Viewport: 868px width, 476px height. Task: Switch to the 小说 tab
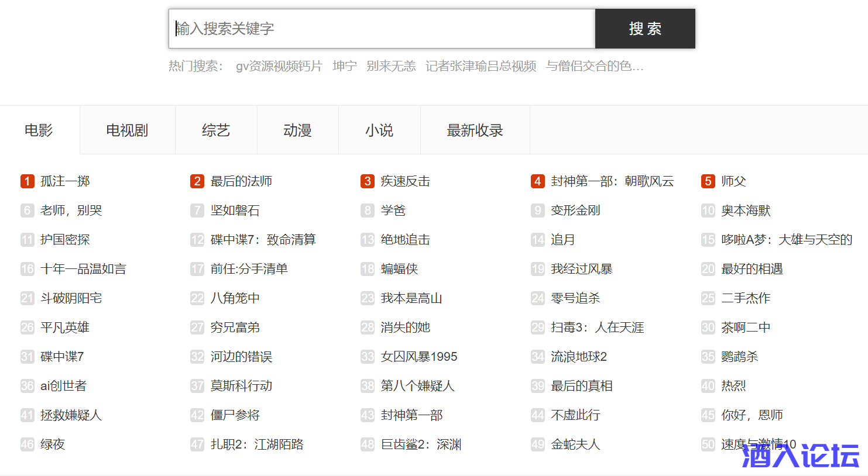click(379, 130)
